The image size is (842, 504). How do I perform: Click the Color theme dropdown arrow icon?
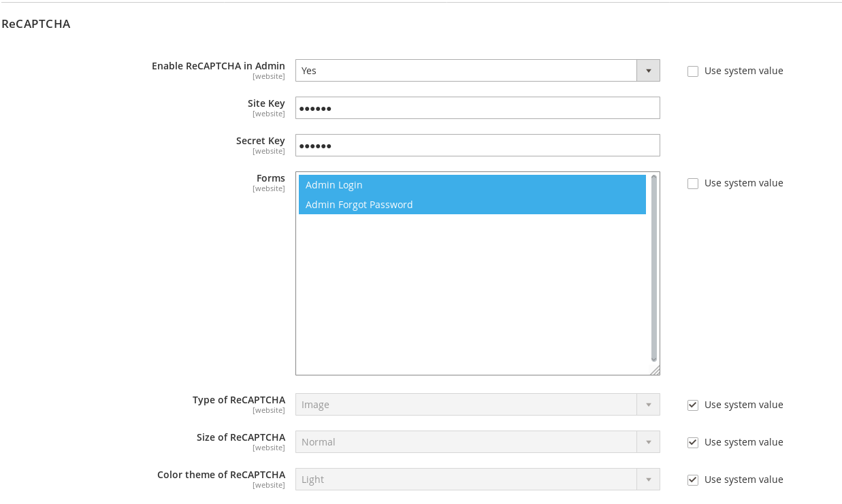click(648, 480)
